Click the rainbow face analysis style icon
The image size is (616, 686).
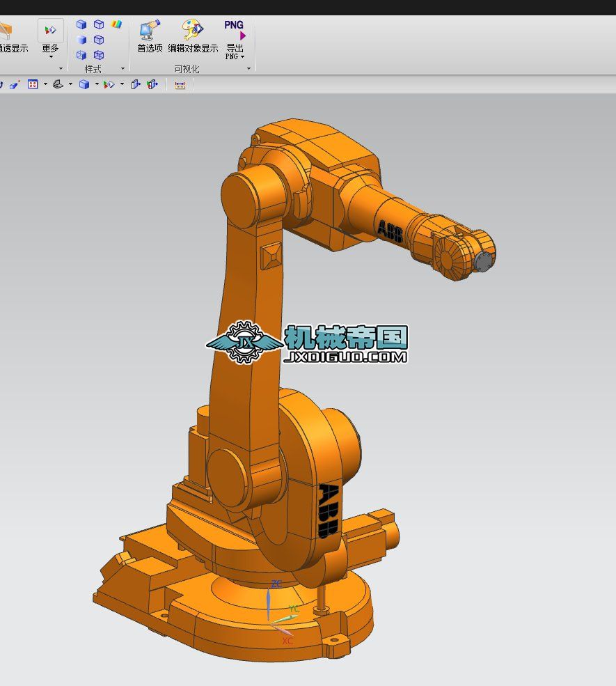[x=116, y=24]
